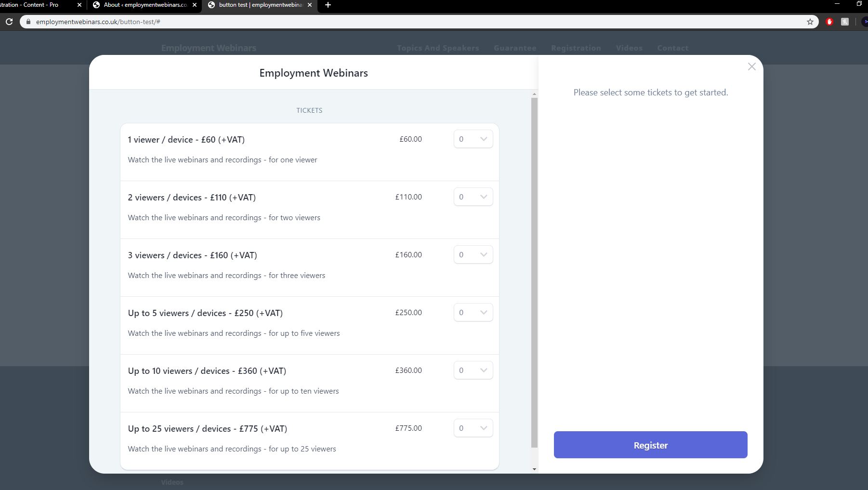Viewport: 868px width, 490px height.
Task: Click the scroll down arrow of ticket list
Action: click(534, 469)
